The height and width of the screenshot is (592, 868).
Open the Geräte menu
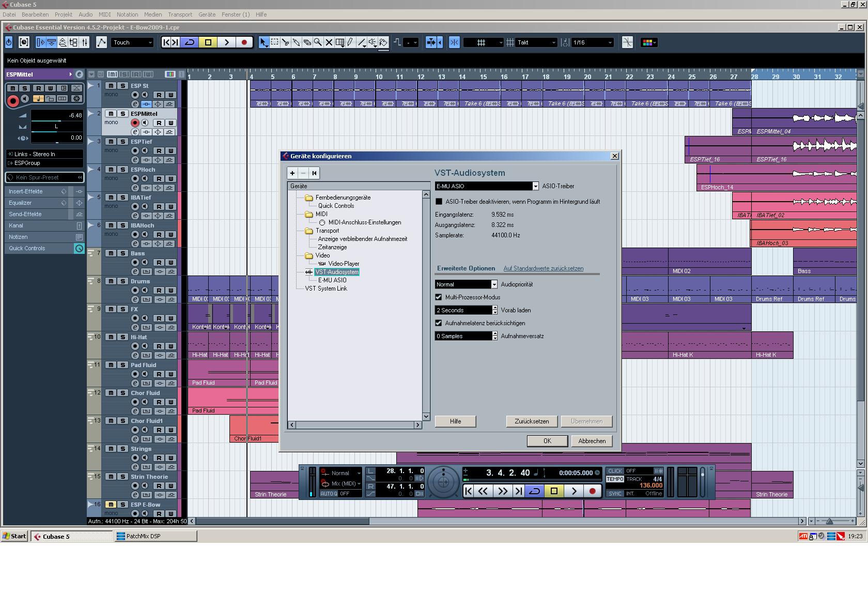pyautogui.click(x=207, y=14)
